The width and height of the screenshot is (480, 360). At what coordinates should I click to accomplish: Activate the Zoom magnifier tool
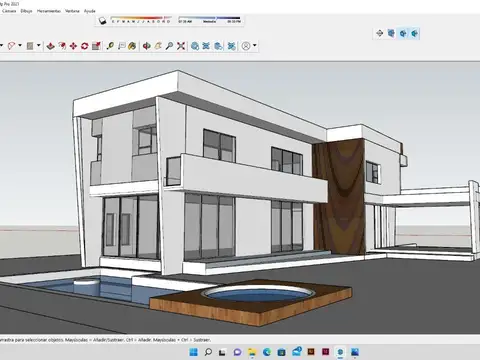pos(169,46)
